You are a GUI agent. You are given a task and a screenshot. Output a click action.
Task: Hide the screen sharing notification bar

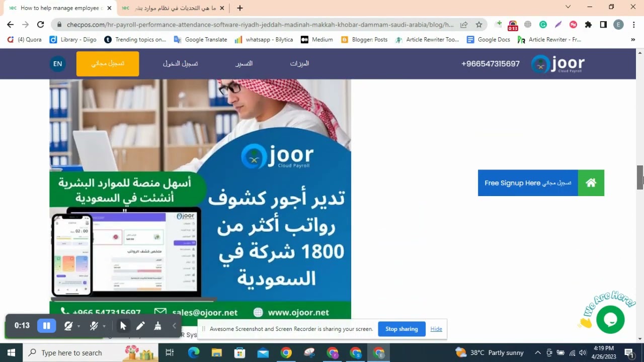click(436, 329)
